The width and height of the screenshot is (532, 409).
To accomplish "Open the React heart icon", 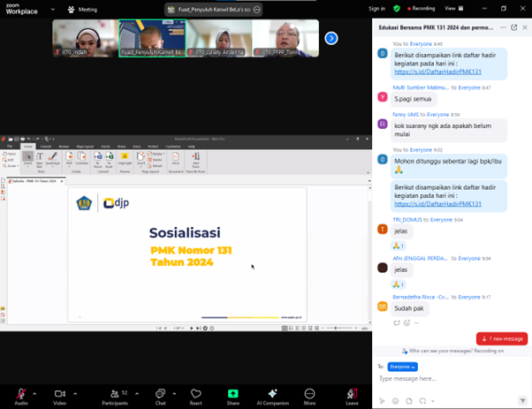I will pos(196,393).
